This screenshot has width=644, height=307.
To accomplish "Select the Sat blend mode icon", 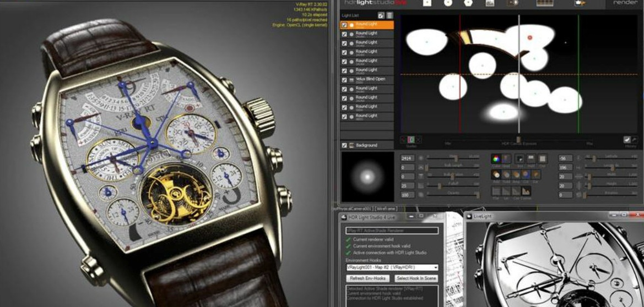I will tap(536, 174).
